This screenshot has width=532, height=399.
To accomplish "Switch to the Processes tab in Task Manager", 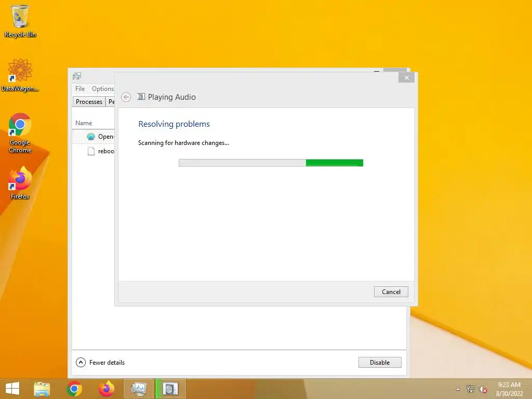I will click(89, 102).
